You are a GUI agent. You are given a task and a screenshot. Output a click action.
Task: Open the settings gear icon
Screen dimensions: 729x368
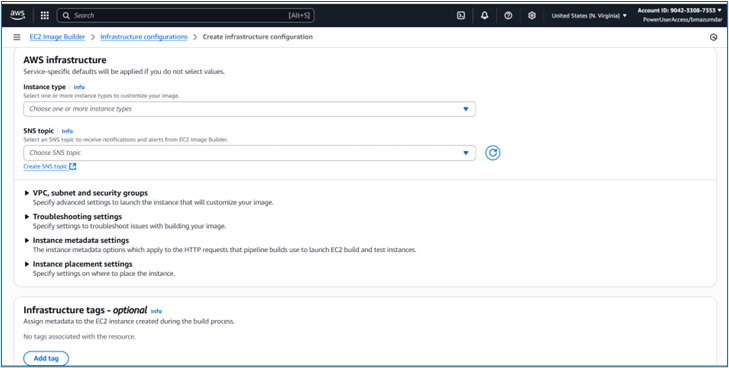(532, 15)
